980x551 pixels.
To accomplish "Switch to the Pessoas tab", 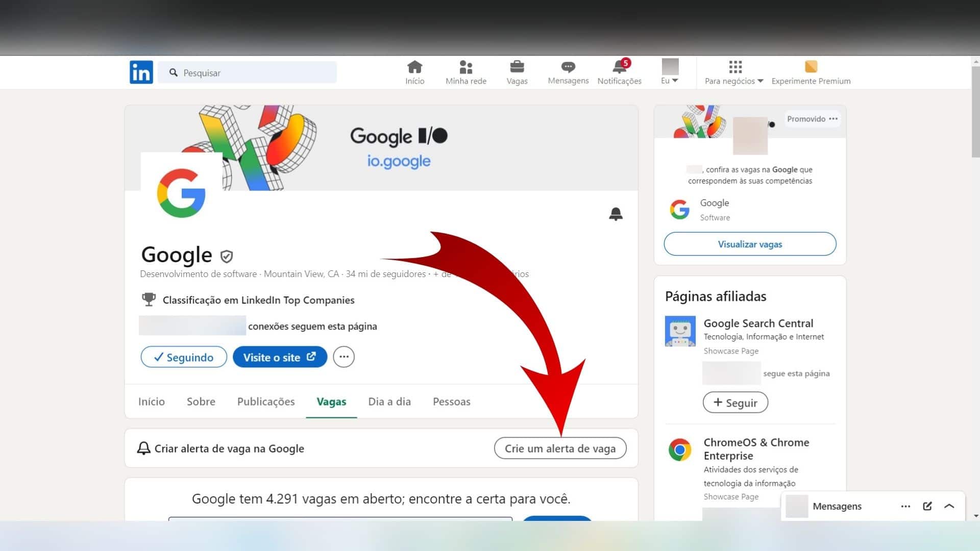I will coord(452,402).
